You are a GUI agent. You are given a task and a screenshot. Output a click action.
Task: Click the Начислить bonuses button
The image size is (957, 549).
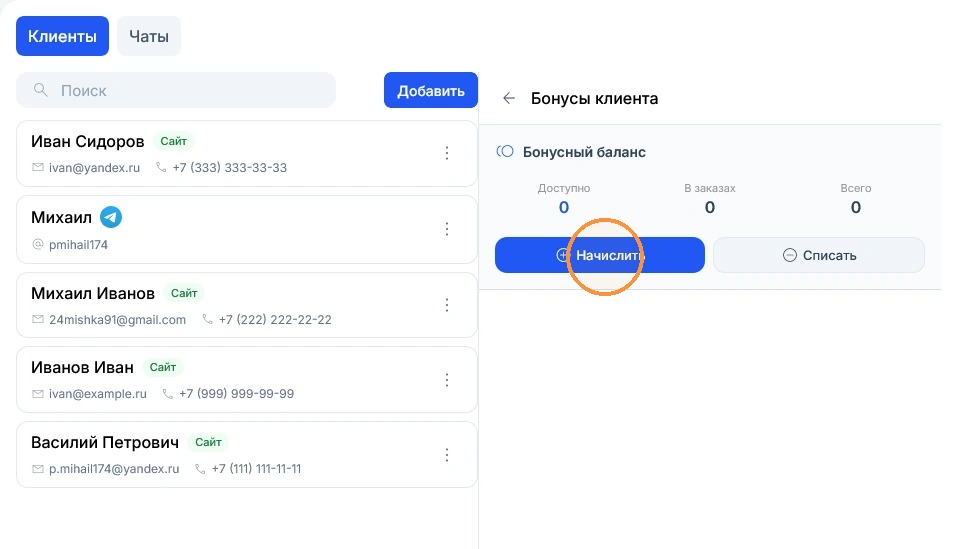click(600, 255)
